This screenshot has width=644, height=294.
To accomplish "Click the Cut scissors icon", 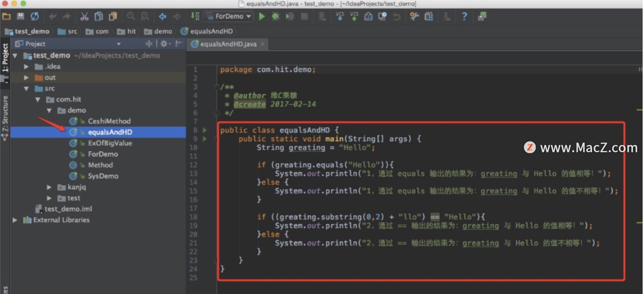I will coord(84,16).
